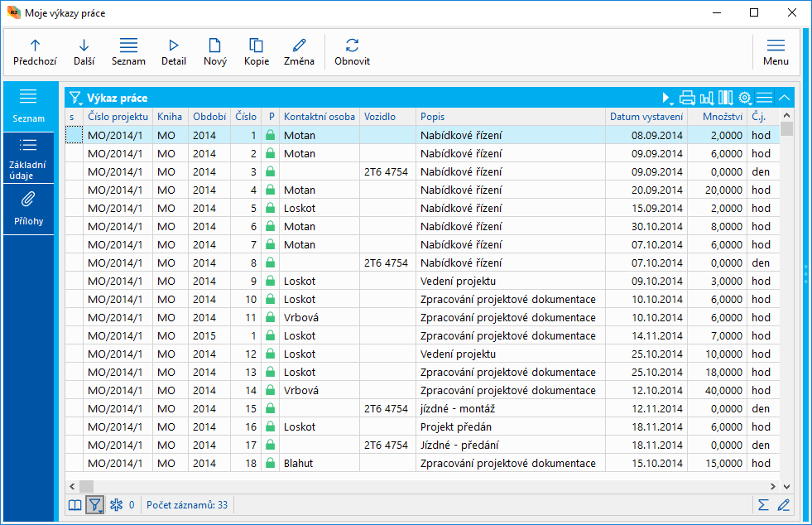Open the Menu button at top right
This screenshot has height=525, width=812.
click(x=776, y=51)
